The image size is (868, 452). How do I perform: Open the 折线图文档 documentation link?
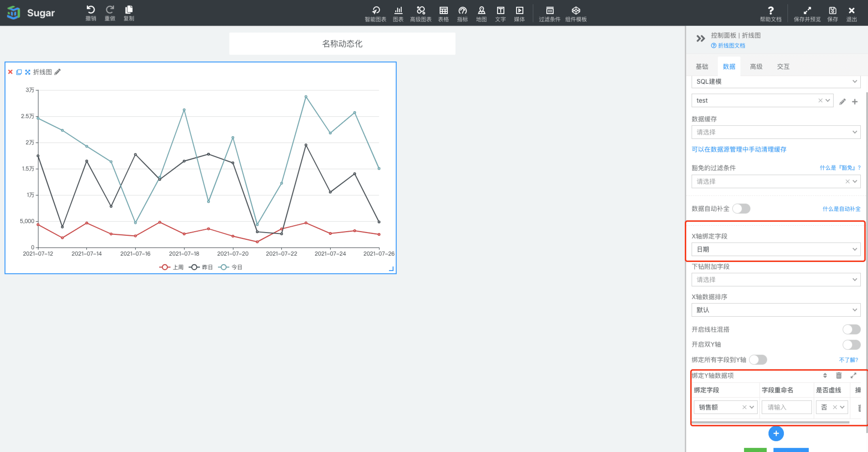point(728,45)
